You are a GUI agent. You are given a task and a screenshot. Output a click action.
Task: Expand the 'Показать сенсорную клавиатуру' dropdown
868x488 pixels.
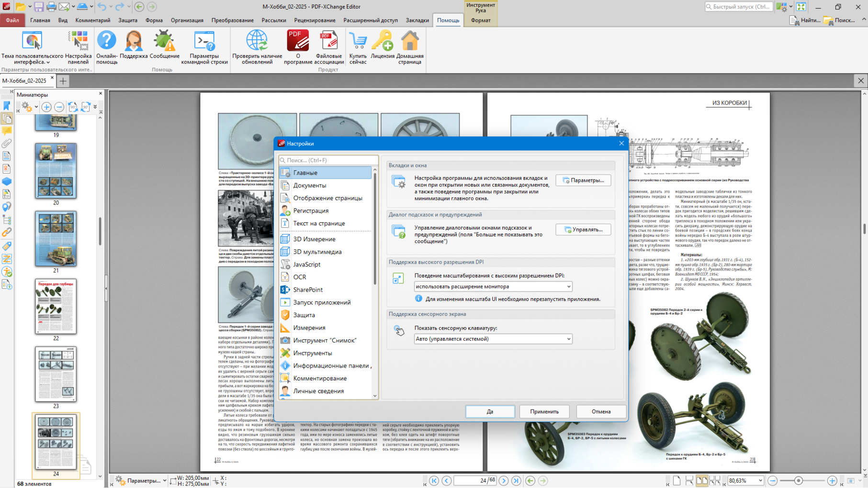click(493, 339)
